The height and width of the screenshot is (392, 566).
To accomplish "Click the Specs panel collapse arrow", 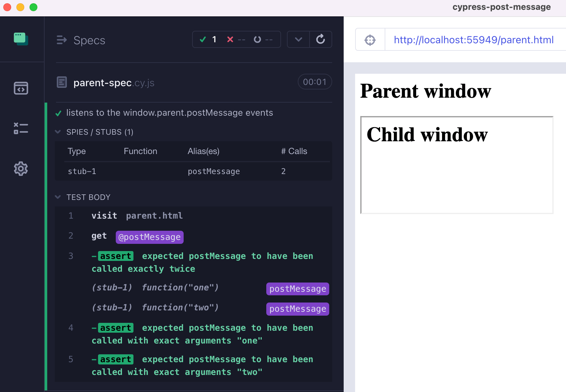I will (61, 40).
